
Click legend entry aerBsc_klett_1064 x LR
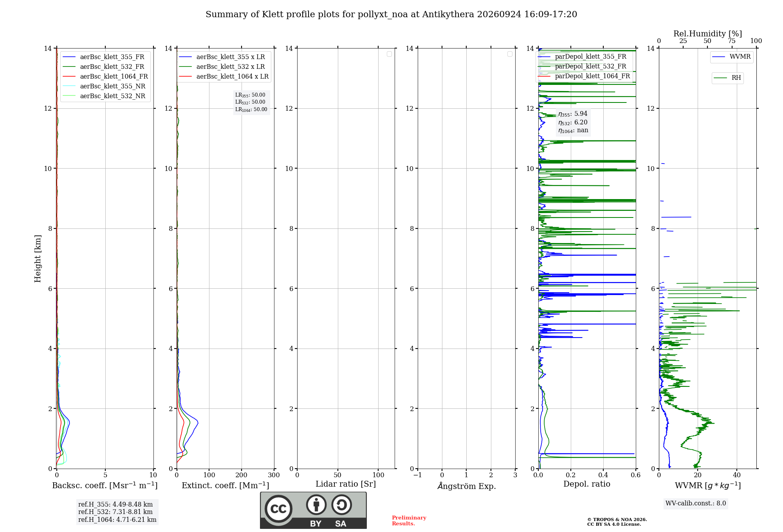coord(224,76)
